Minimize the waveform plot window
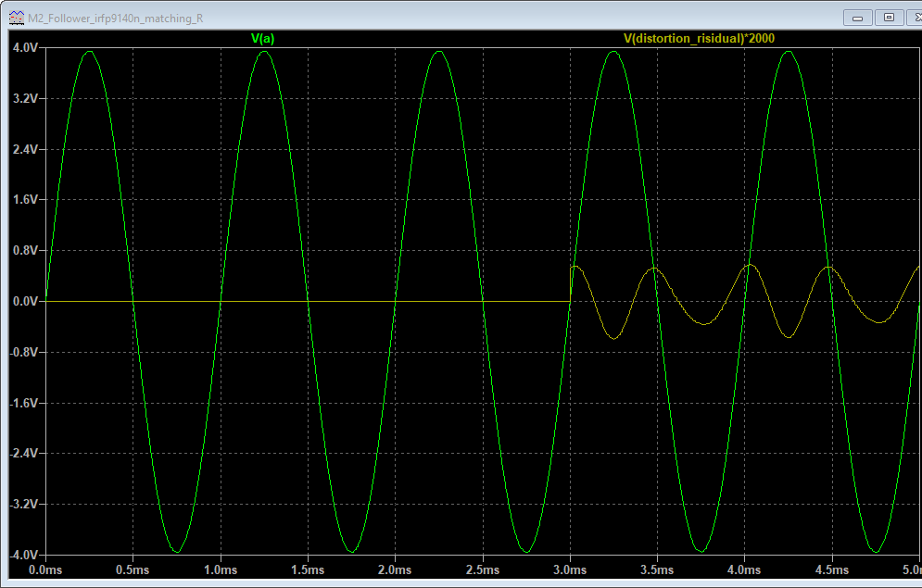The image size is (922, 588). [857, 18]
